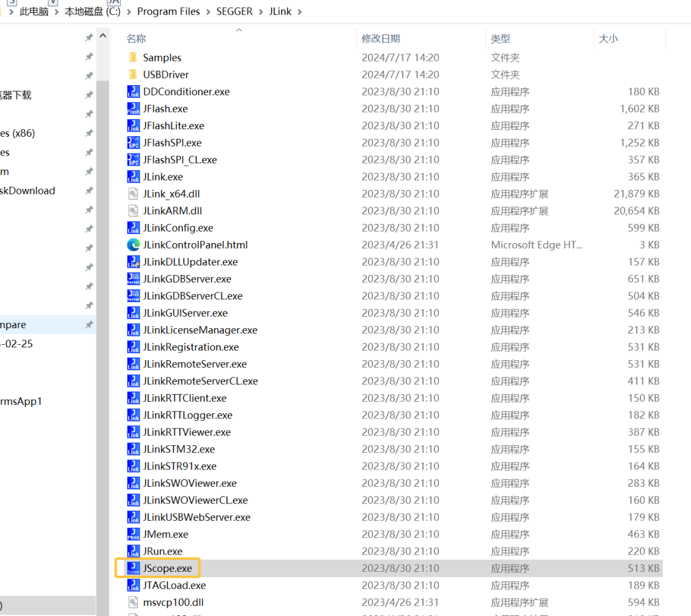691x616 pixels.
Task: Select the JMem.exe icon
Action: (133, 534)
